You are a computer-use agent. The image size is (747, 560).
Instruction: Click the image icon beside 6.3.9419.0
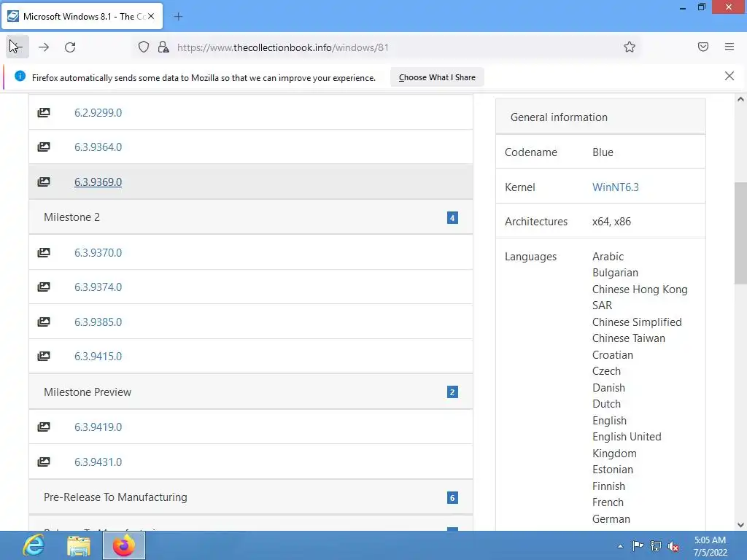(44, 427)
